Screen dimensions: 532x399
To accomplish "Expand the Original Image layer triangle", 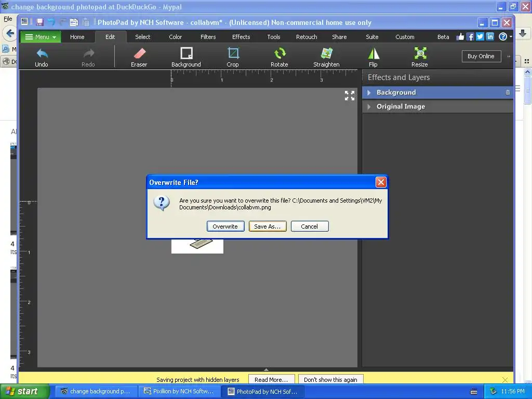I will (x=369, y=107).
